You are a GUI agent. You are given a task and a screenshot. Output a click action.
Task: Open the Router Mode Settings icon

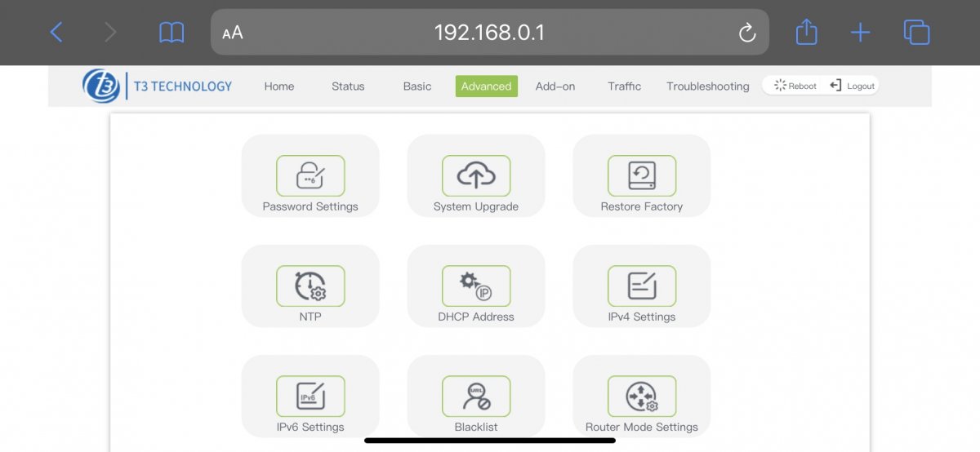coord(642,396)
